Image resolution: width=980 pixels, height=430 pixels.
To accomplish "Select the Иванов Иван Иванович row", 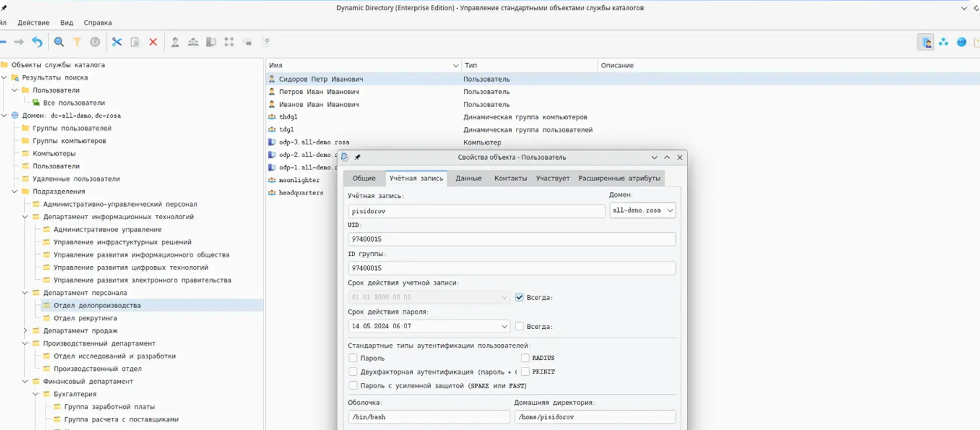I will [x=319, y=104].
